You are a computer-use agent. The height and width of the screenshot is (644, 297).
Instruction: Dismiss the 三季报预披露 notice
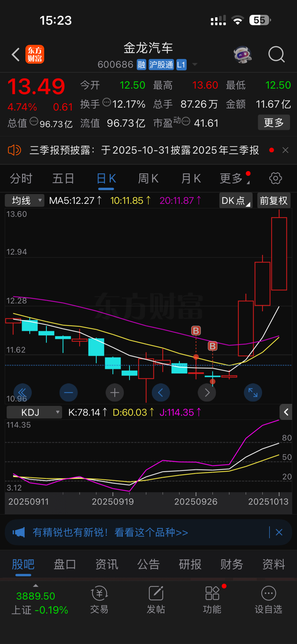(285, 150)
